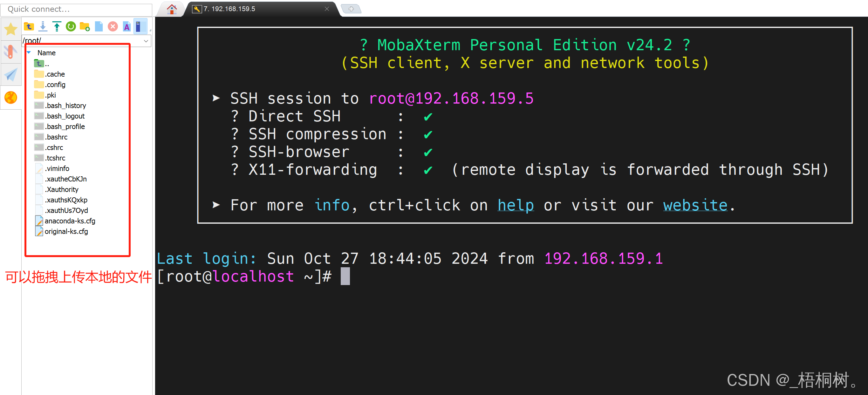Click the new file icon in SFTP toolbar
The height and width of the screenshot is (395, 868).
99,26
